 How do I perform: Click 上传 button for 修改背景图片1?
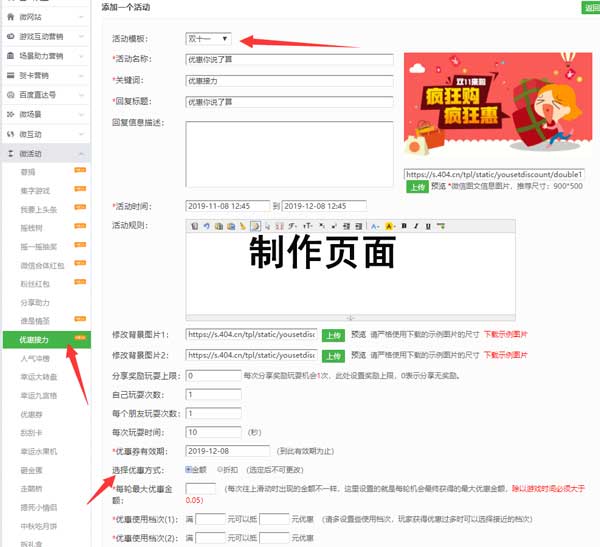[x=333, y=335]
